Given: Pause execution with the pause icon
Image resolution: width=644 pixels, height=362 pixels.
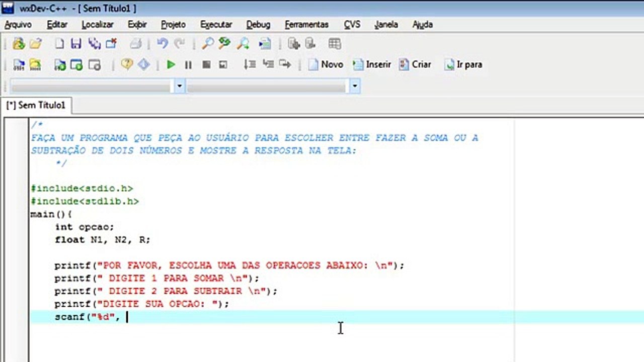Looking at the screenshot, I should pyautogui.click(x=188, y=65).
